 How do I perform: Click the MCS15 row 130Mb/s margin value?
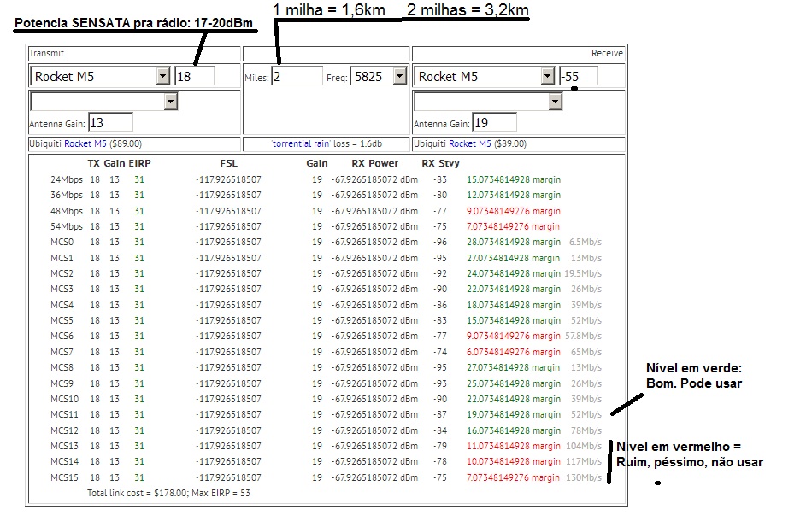(513, 477)
